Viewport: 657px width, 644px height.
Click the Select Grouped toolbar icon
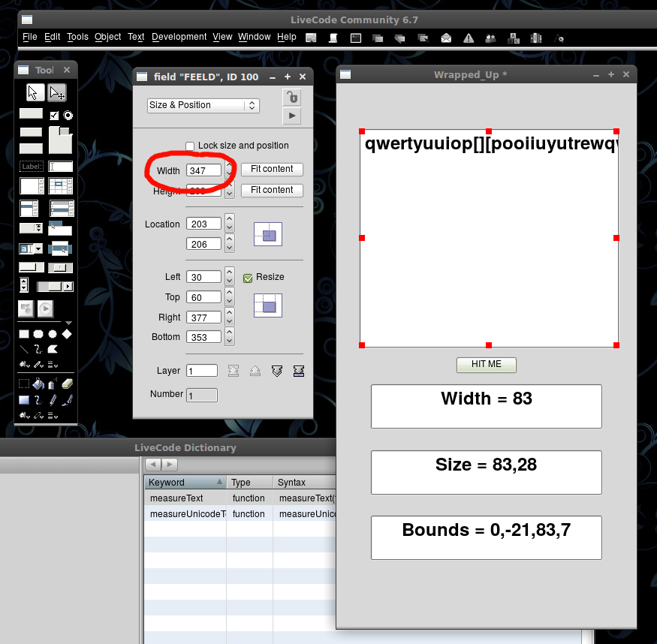tap(423, 38)
